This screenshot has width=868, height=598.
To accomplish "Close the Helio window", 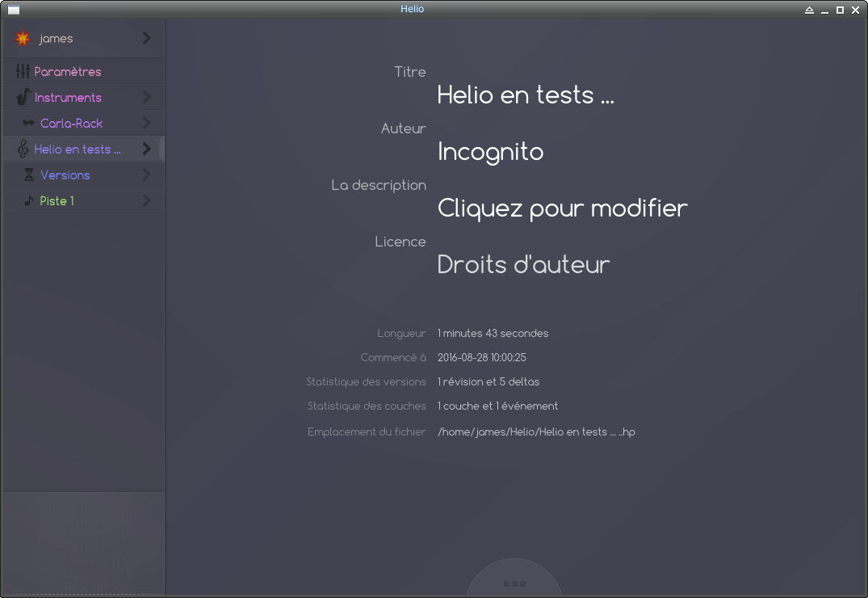I will coord(855,10).
